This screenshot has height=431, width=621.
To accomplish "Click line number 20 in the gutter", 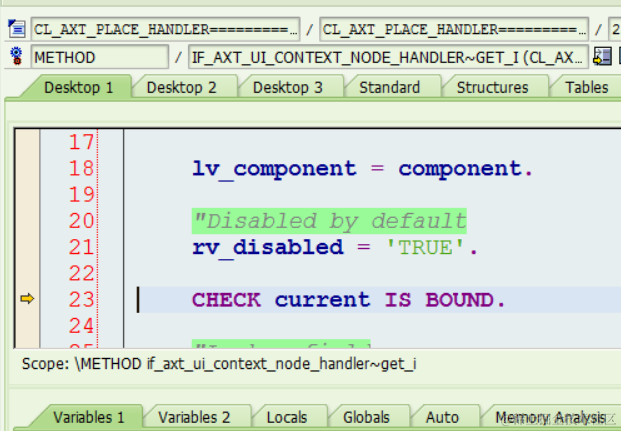I will 82,221.
